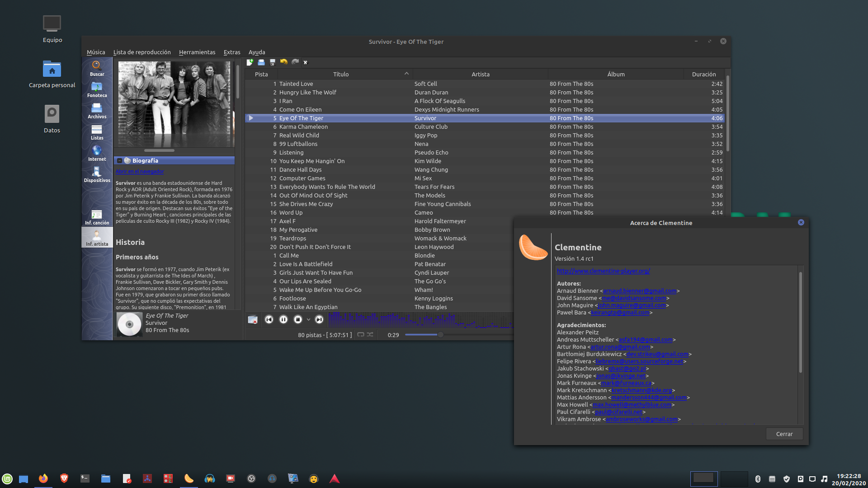Sort playlist by Título column header
Screen dimensions: 868x488
[x=341, y=74]
